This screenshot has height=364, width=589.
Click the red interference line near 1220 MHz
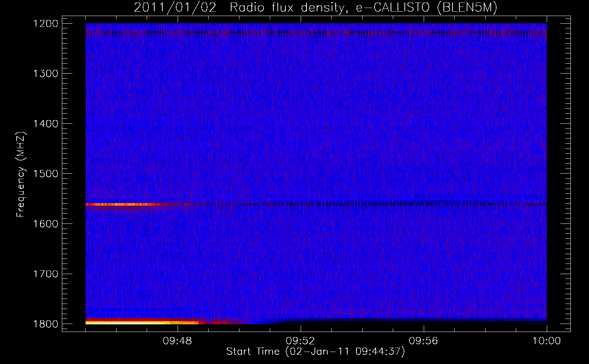[316, 32]
